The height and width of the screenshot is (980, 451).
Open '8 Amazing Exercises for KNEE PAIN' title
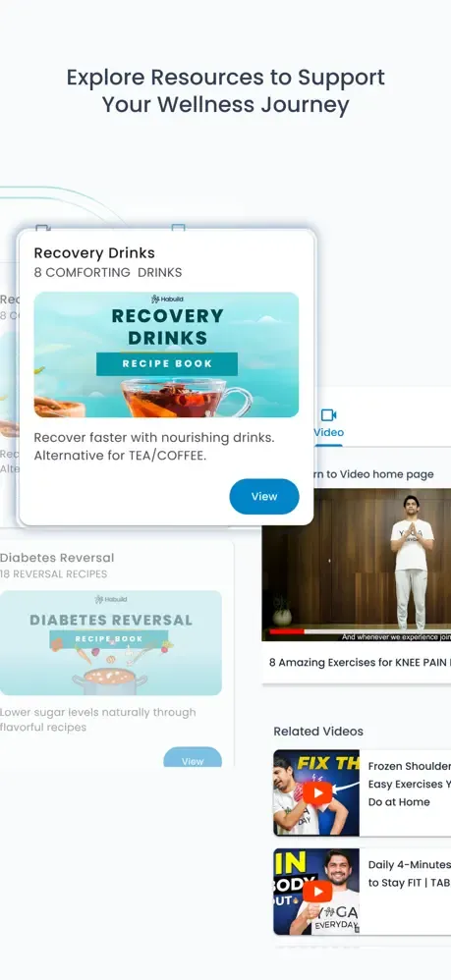click(360, 663)
